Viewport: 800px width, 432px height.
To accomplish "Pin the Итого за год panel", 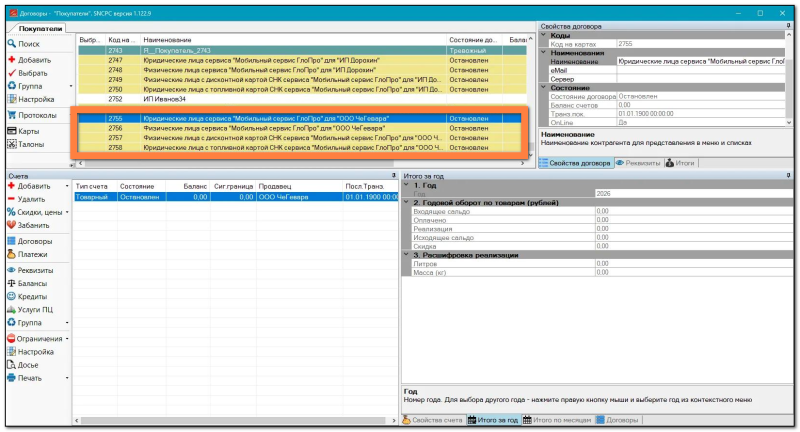I will point(789,175).
